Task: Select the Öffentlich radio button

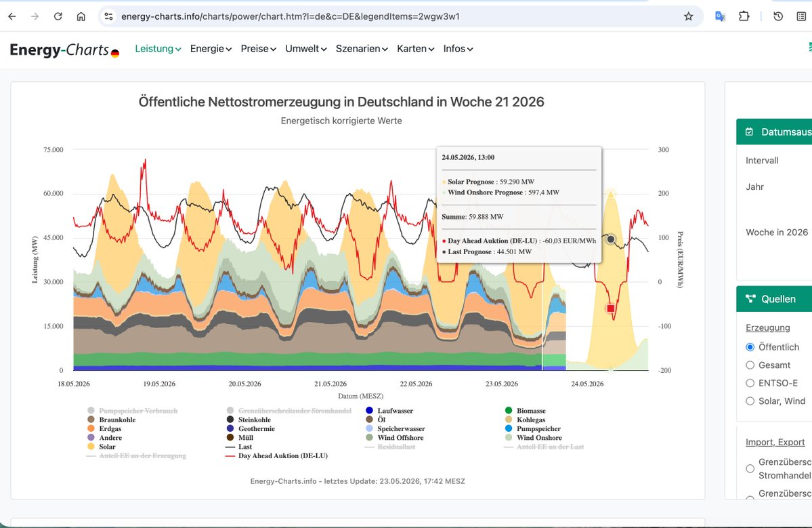Action: (750, 347)
